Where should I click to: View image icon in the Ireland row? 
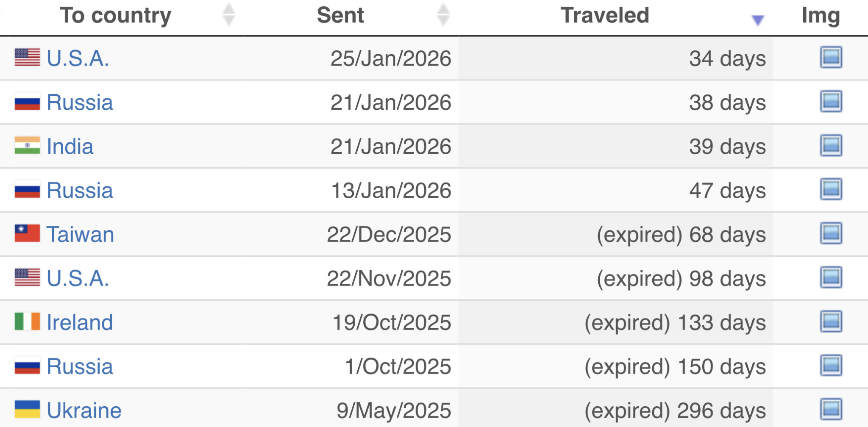point(831,322)
